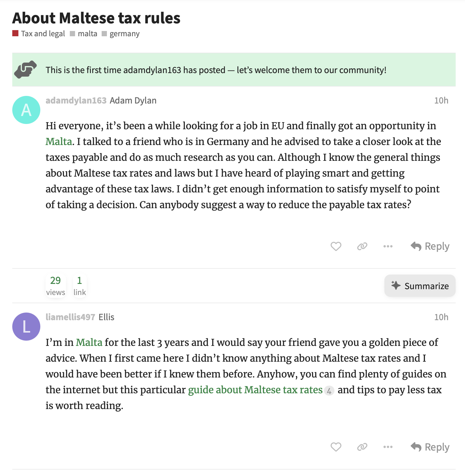Copy link to Ellis's reply

click(x=362, y=447)
